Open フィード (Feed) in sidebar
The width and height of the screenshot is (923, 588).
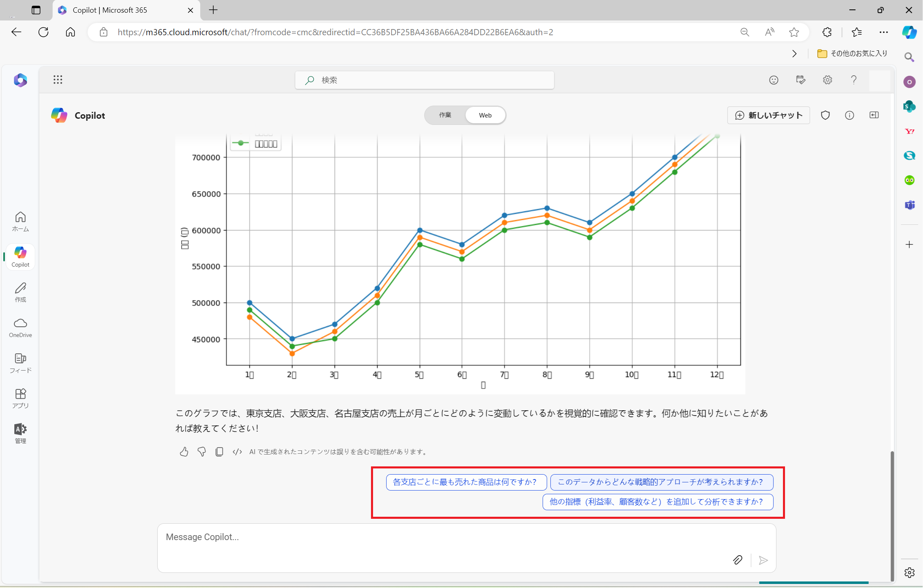point(20,363)
